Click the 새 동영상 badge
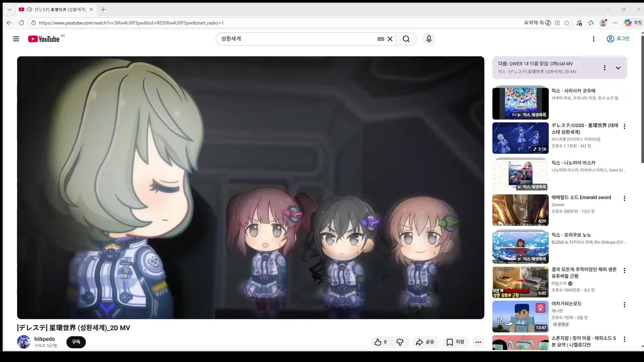 click(562, 324)
